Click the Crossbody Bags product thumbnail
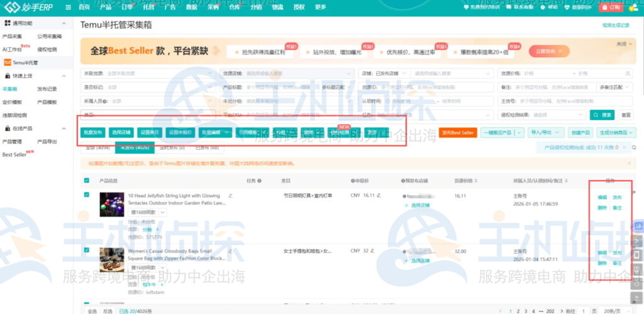Viewport: 644px width, 314px height. pos(112,260)
